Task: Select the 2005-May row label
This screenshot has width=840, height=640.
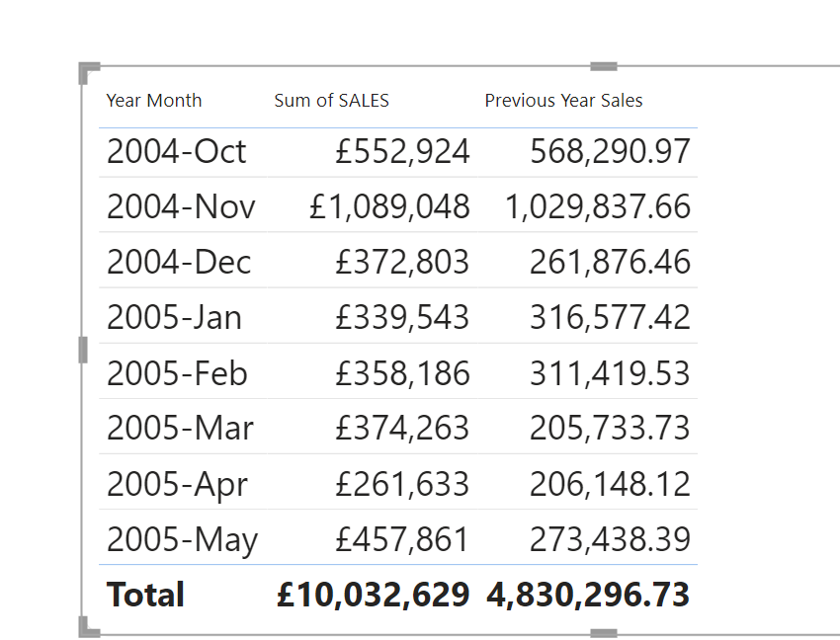Action: tap(182, 539)
